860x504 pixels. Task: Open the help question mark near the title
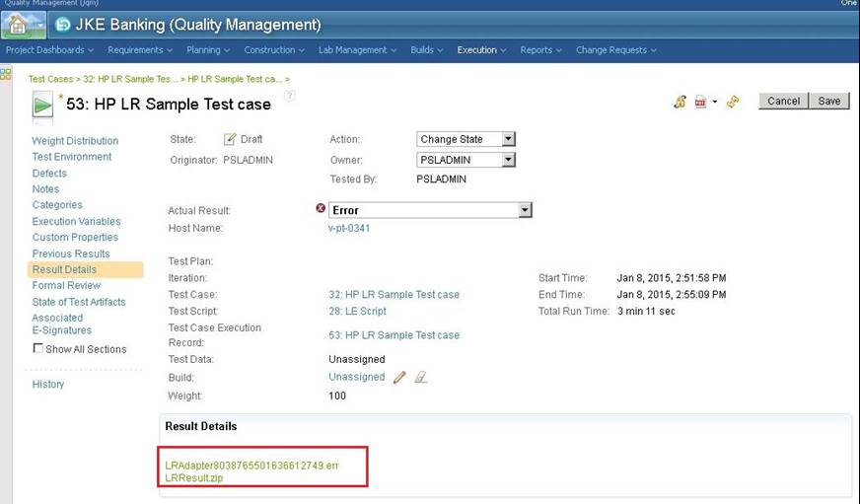tap(290, 97)
